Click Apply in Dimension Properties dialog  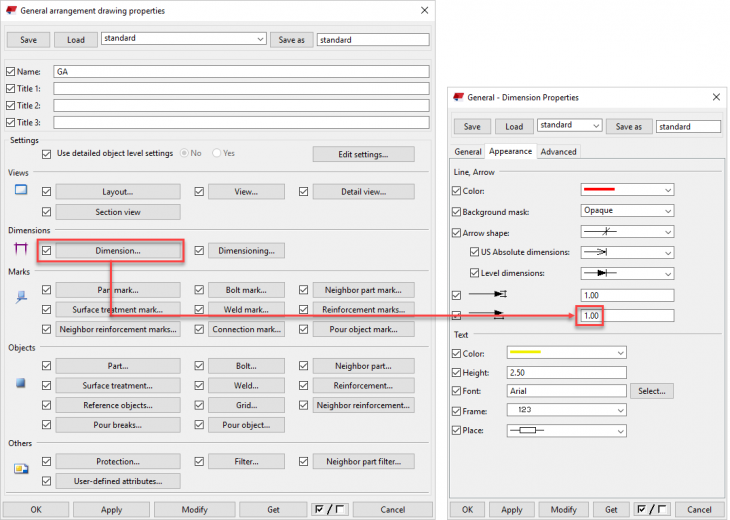click(x=512, y=510)
